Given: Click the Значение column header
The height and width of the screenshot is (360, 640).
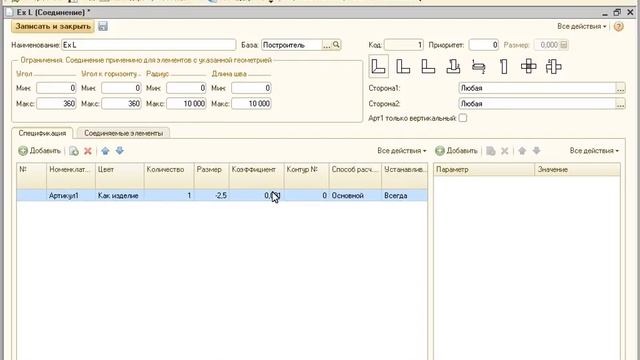Looking at the screenshot, I should [577, 169].
